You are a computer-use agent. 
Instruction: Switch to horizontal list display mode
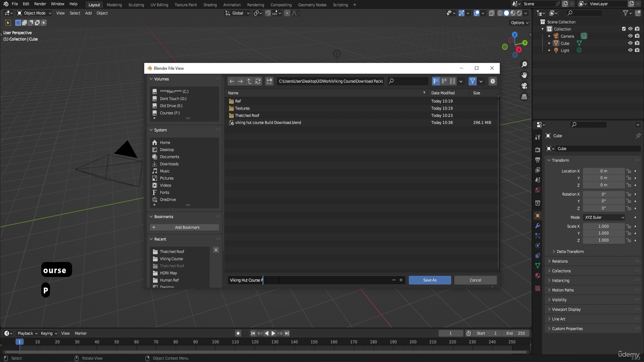click(444, 81)
